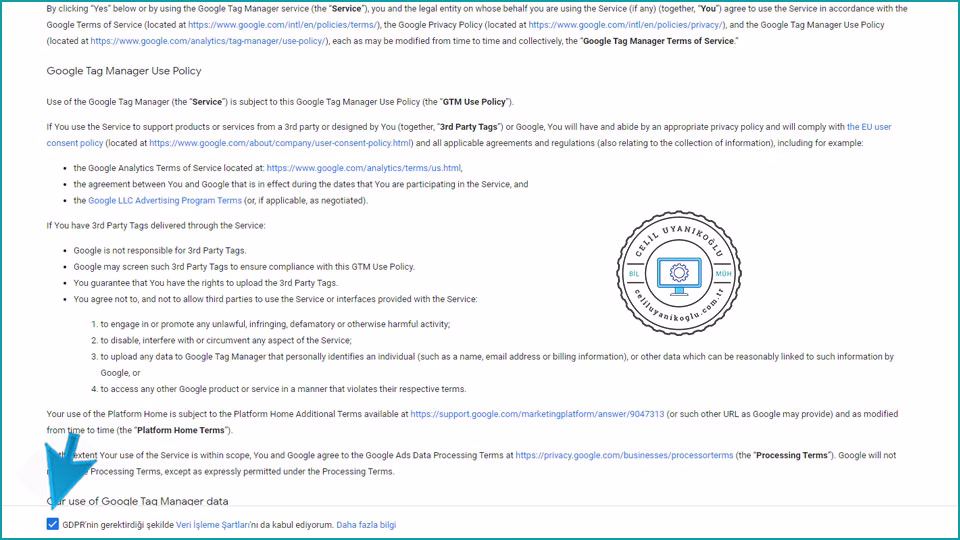Open the marketingplatform answer 9047313 link
The image size is (960, 540).
tap(537, 414)
